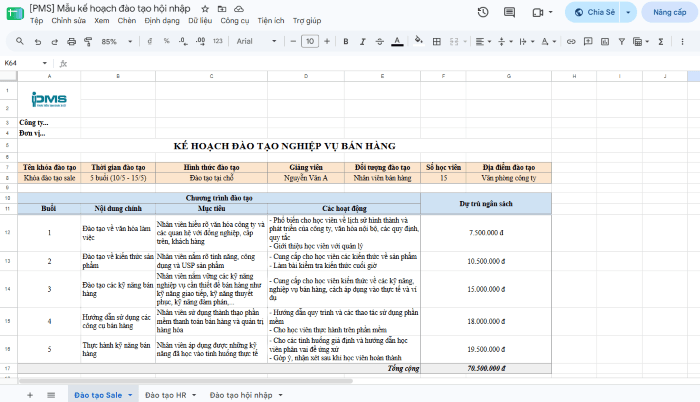
Task: Open version history clock icon
Action: click(483, 12)
